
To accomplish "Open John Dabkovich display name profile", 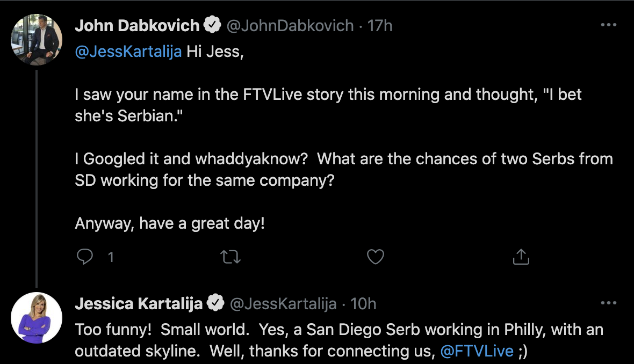I will point(137,25).
